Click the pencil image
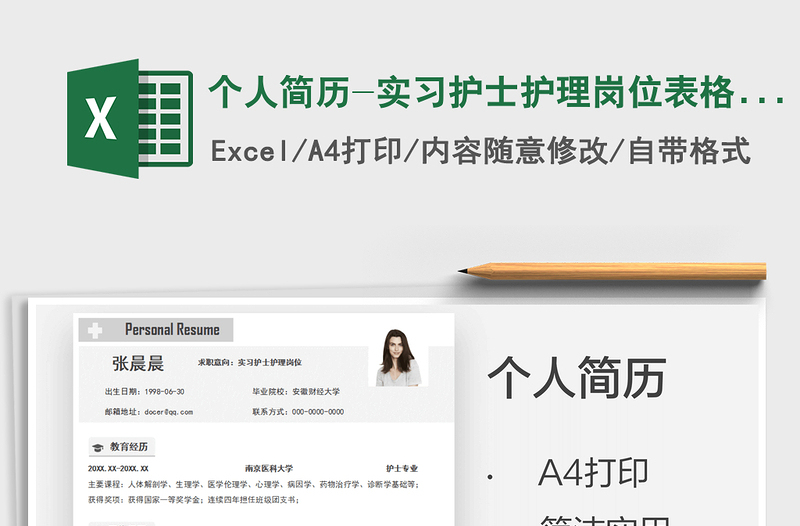The image size is (800, 526). pyautogui.click(x=612, y=270)
